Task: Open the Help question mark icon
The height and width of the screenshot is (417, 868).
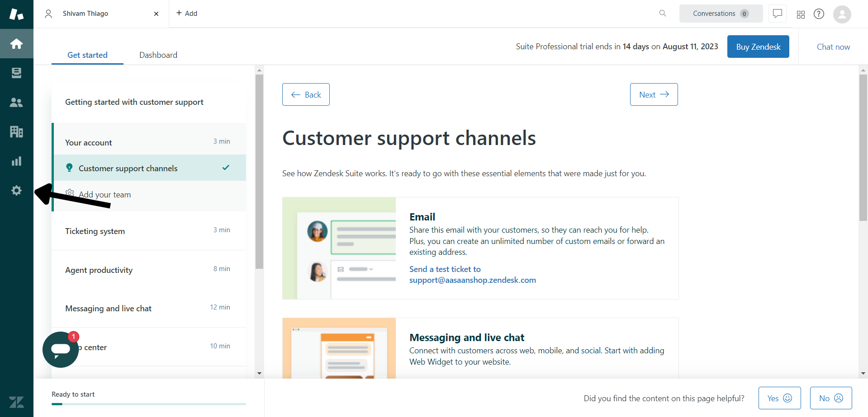Action: pos(819,14)
